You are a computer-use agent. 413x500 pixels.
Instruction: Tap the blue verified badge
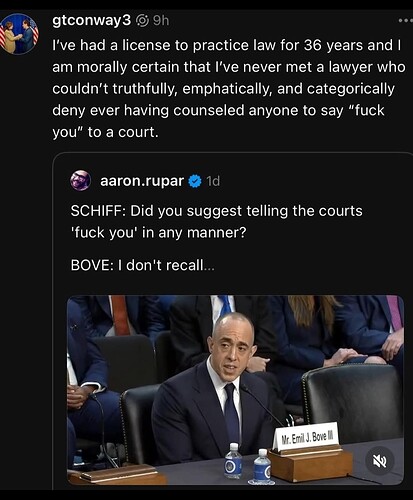coord(195,181)
